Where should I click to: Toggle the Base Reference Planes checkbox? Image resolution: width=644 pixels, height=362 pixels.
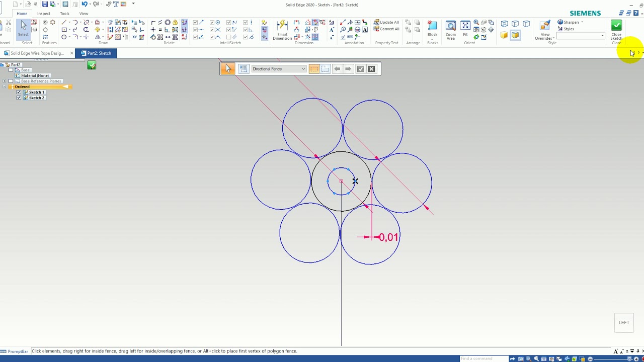[11, 81]
